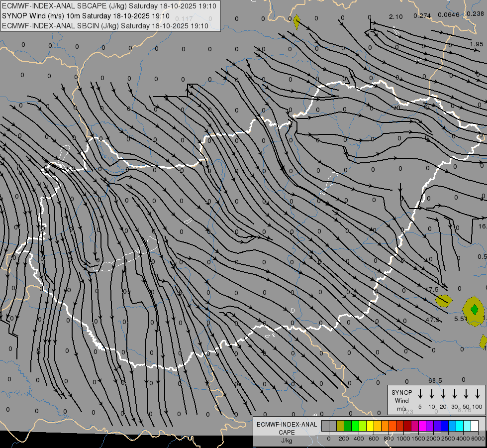
Task: Choose the pure blue CAPE legend swatch
Action: tap(444, 426)
